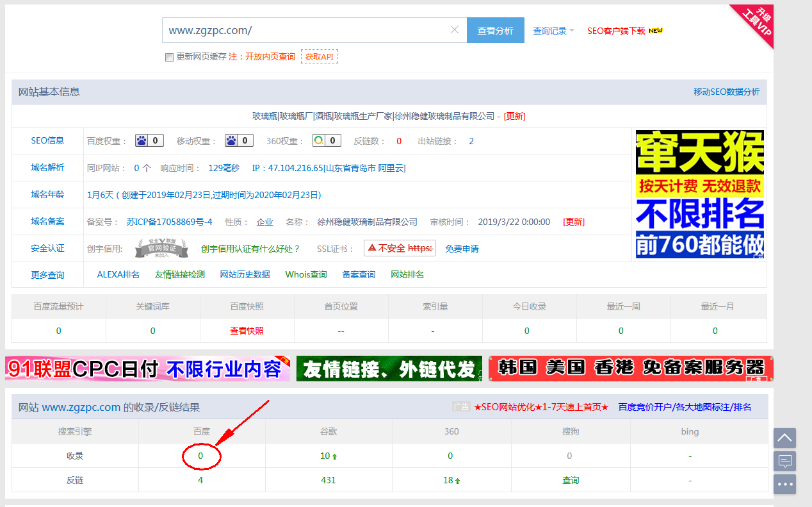
Task: Open the 备案查询 link
Action: coord(359,274)
